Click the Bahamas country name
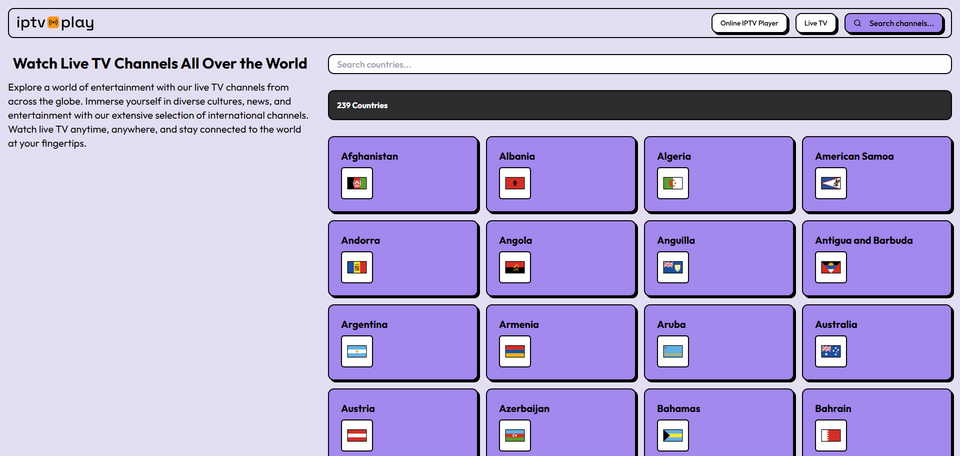960x456 pixels. click(679, 408)
